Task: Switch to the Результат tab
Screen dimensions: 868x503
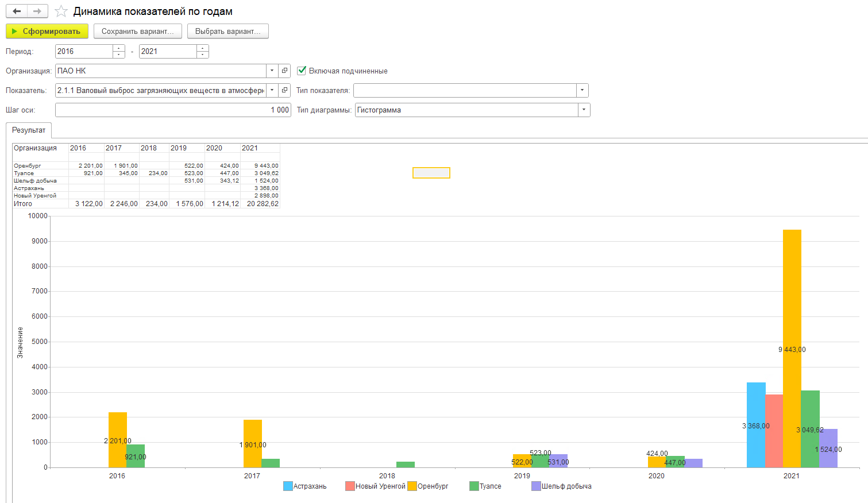Action: 29,130
